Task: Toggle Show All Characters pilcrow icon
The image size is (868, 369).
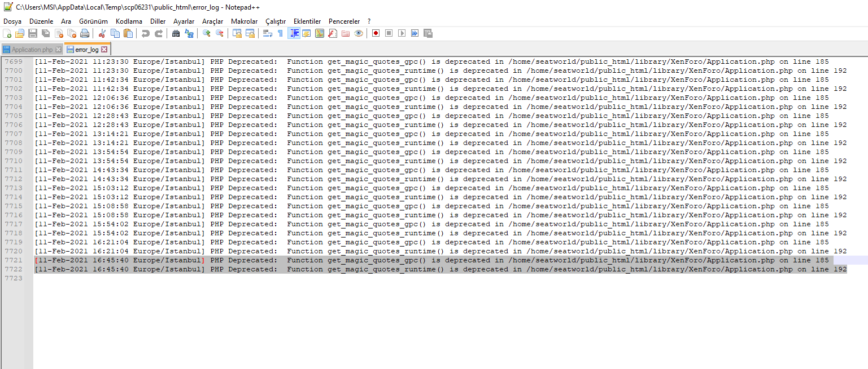Action: point(280,33)
